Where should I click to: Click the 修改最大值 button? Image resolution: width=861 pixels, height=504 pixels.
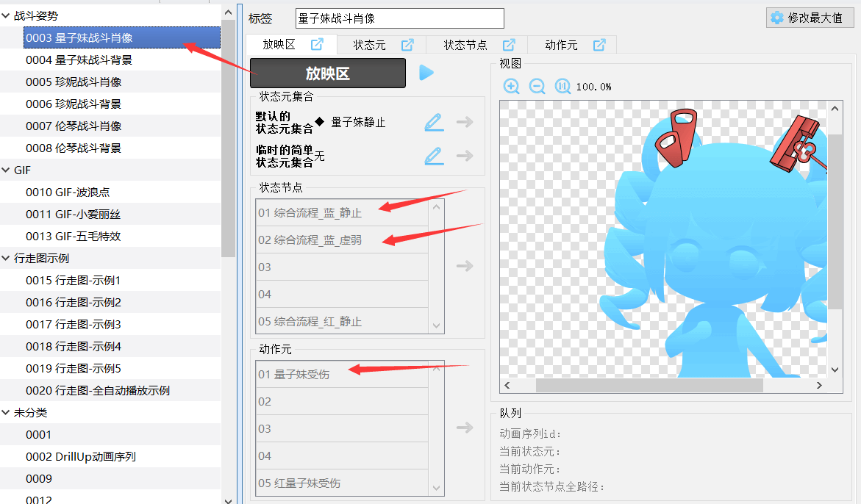point(810,18)
